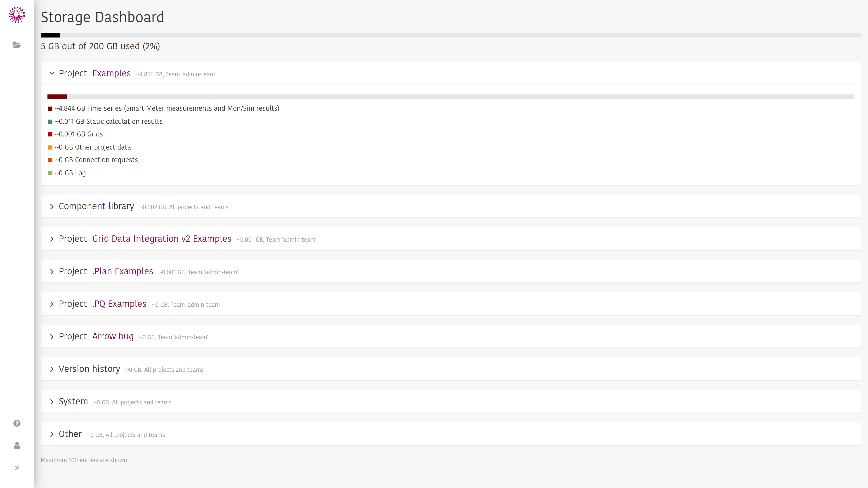The height and width of the screenshot is (488, 868).
Task: Expand the Arrow bug project section
Action: [52, 337]
